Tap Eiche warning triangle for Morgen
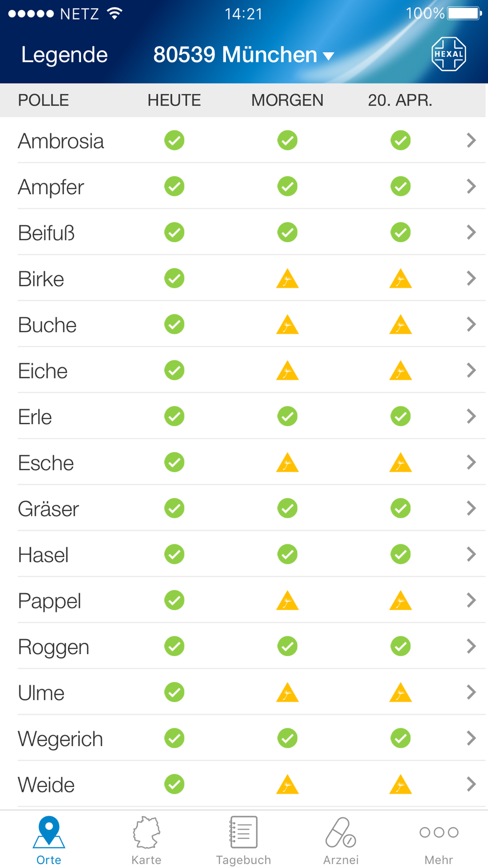The width and height of the screenshot is (488, 868). coord(287,371)
